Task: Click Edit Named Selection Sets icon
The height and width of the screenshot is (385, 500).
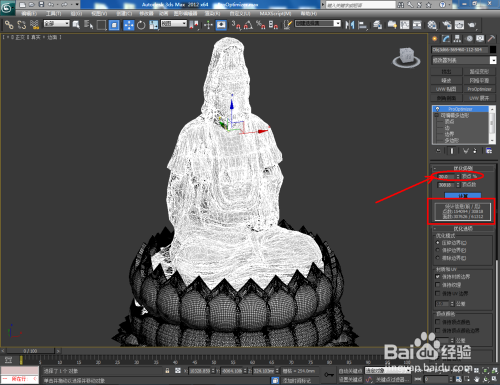Action: click(288, 25)
